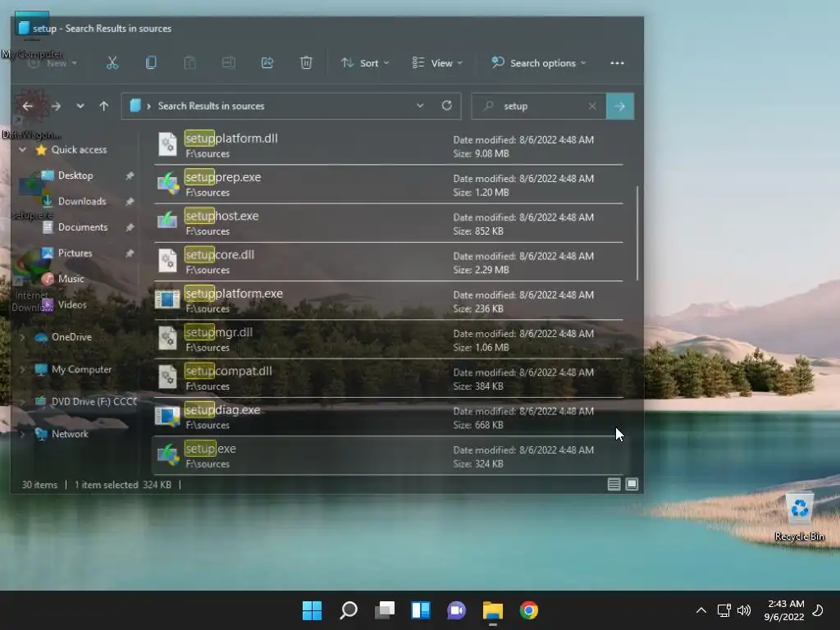Image resolution: width=840 pixels, height=630 pixels.
Task: Select setupdiag.exe file
Action: [x=388, y=417]
